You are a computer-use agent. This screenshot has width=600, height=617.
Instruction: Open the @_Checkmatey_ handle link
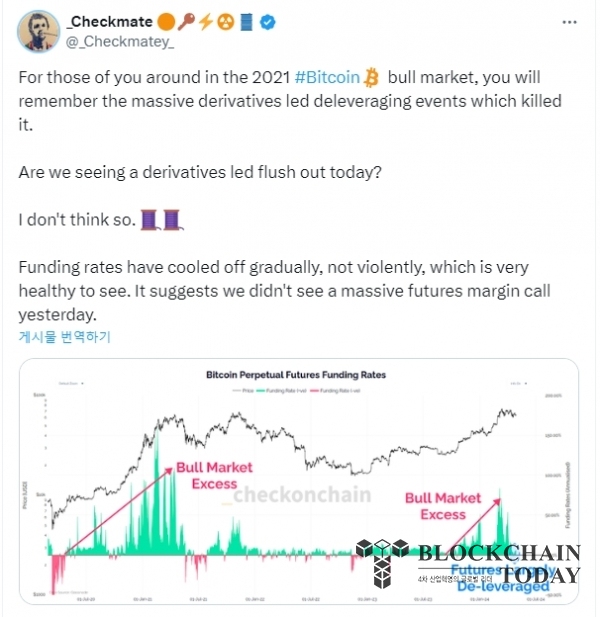click(120, 41)
